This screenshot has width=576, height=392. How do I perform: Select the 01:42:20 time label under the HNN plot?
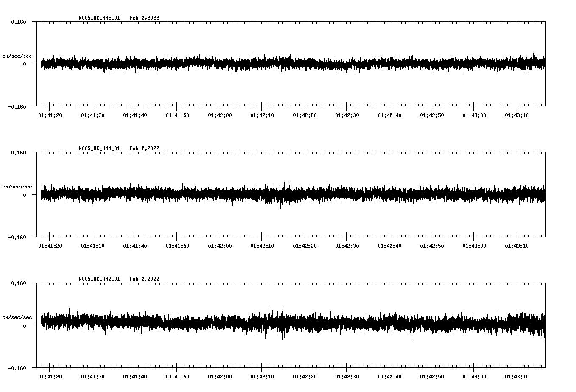click(x=305, y=246)
